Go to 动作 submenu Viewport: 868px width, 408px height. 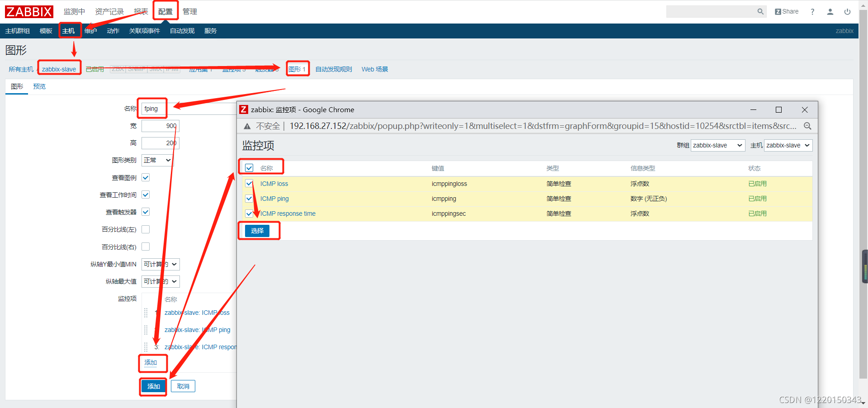click(113, 31)
